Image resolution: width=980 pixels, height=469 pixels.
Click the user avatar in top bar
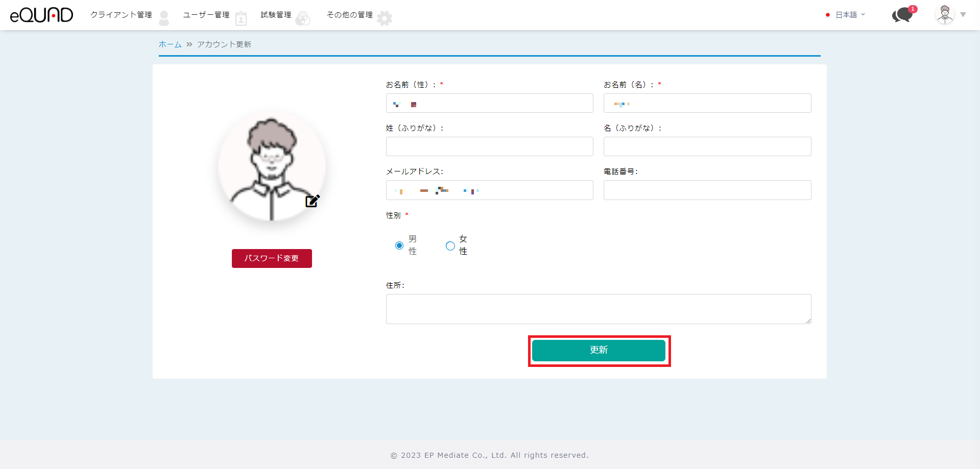click(944, 15)
